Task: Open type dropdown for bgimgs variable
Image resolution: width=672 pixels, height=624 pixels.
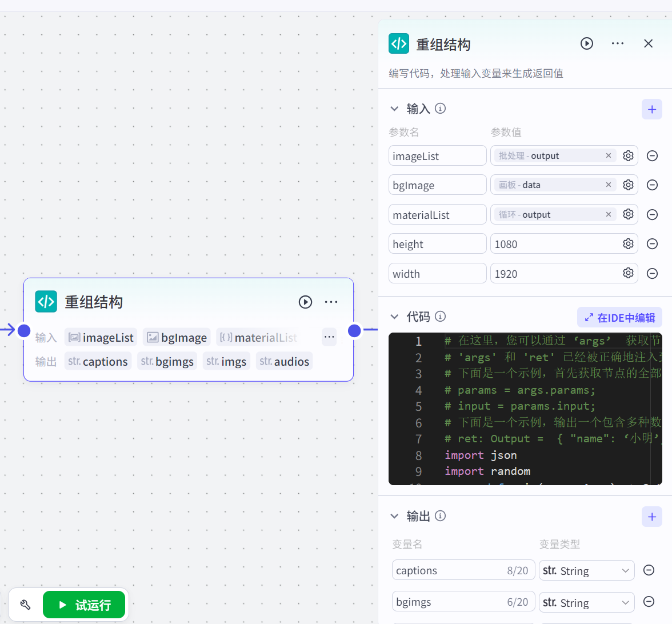Action: [586, 602]
